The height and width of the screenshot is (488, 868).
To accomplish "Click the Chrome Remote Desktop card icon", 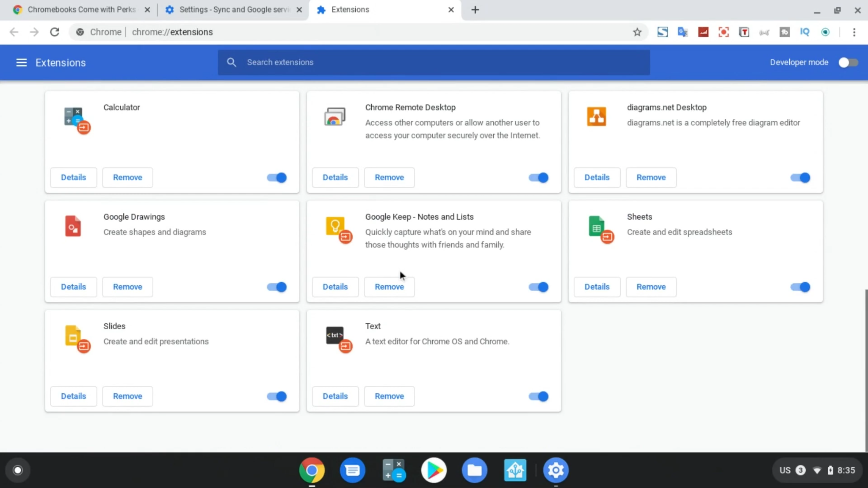I will [x=335, y=117].
